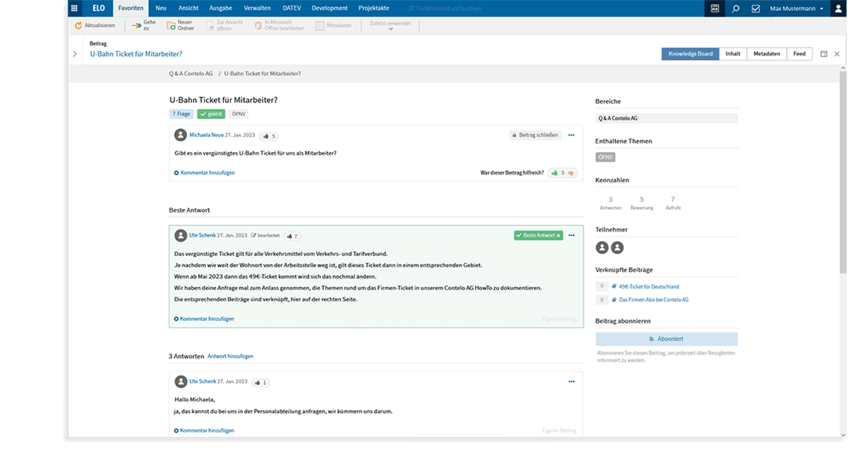
Task: Switch to the Metadaten tab
Action: pyautogui.click(x=767, y=53)
